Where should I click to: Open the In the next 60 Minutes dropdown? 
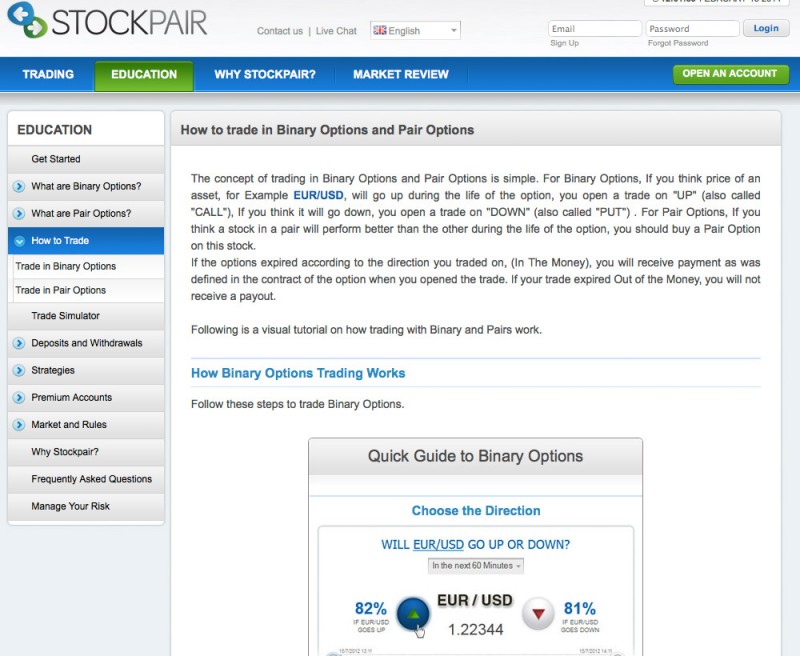[476, 566]
